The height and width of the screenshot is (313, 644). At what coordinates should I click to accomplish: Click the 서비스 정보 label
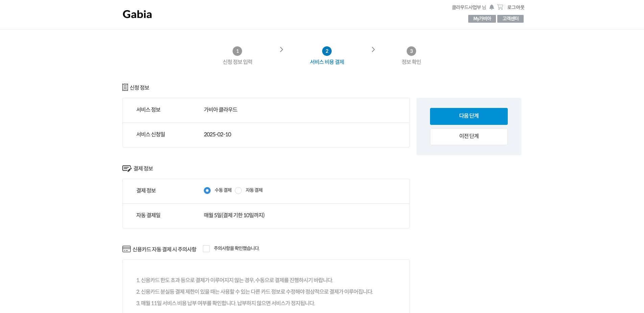point(148,110)
